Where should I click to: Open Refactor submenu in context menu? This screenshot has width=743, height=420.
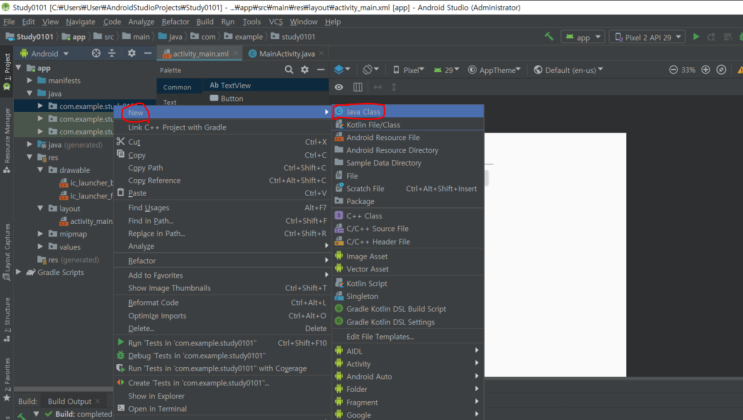click(222, 261)
